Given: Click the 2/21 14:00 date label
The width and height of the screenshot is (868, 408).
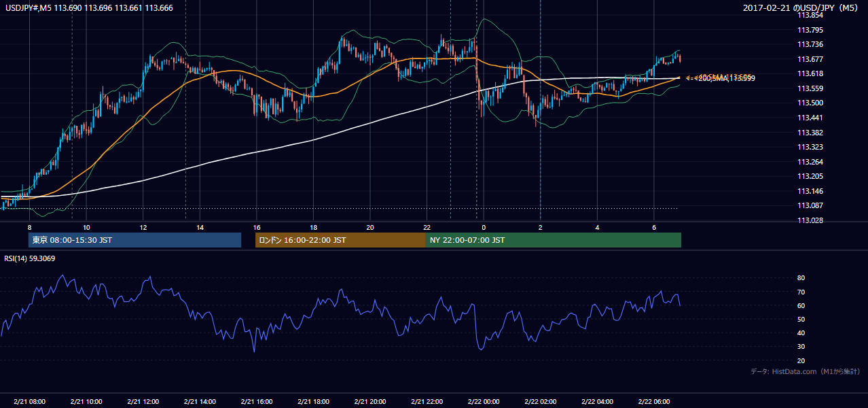Looking at the screenshot, I should pyautogui.click(x=200, y=402).
